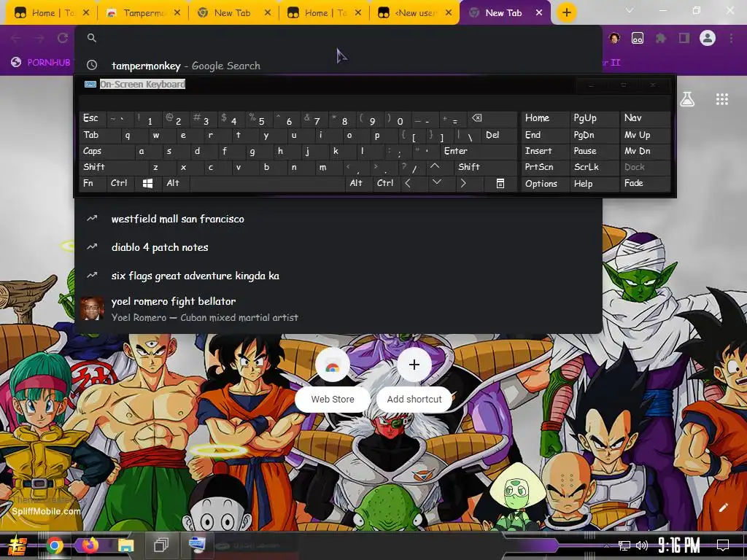Toggle ScrLk key on On-Screen Keyboard

[594, 167]
